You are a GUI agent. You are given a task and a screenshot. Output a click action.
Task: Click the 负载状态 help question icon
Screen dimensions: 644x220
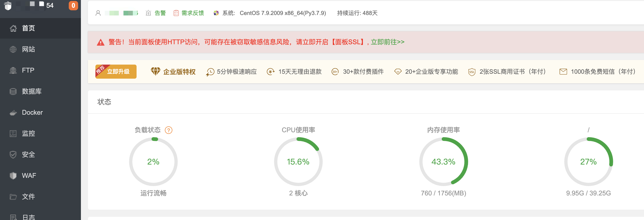(x=169, y=130)
